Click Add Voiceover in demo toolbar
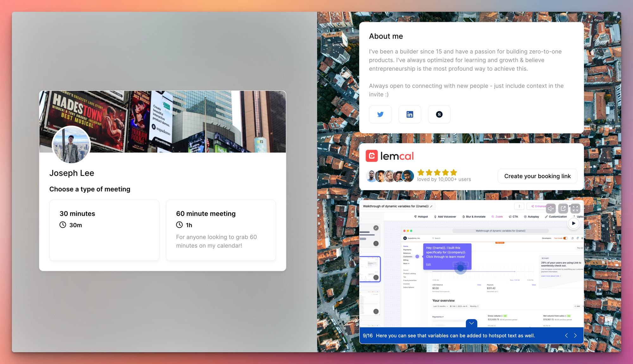 click(445, 217)
